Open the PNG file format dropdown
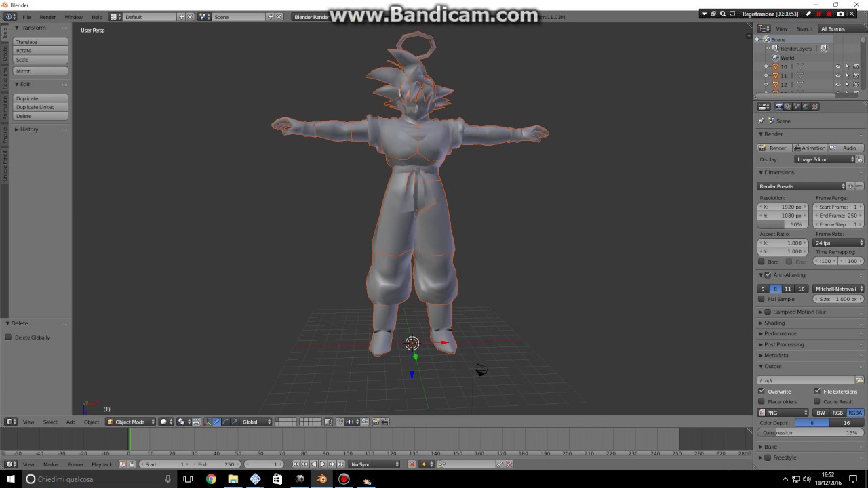The width and height of the screenshot is (868, 488). click(x=783, y=413)
